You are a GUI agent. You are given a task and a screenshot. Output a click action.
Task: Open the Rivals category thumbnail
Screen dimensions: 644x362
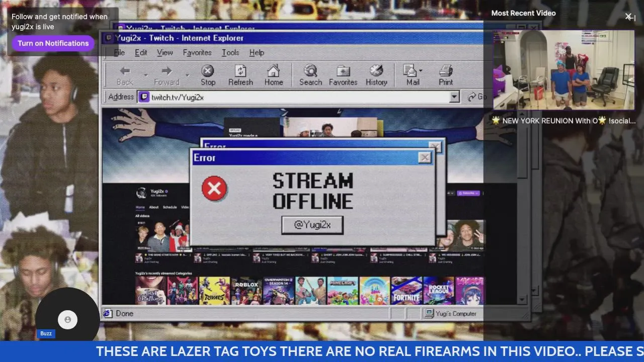click(214, 291)
